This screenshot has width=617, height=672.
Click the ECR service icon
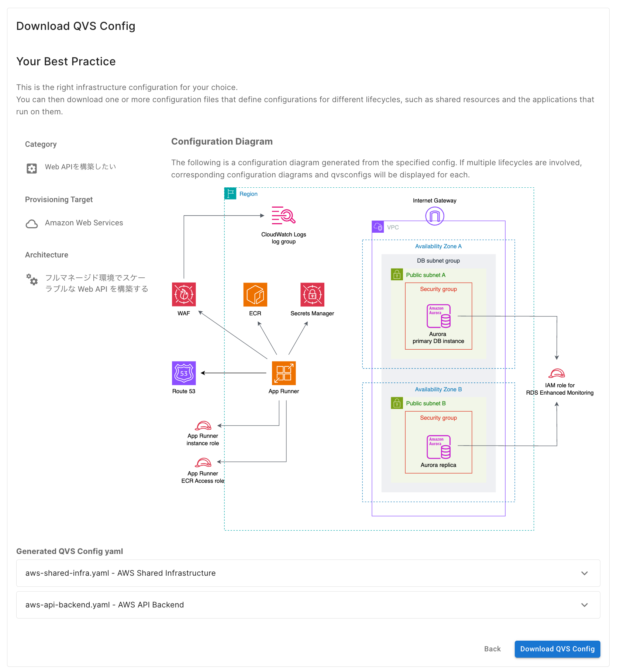pyautogui.click(x=255, y=294)
